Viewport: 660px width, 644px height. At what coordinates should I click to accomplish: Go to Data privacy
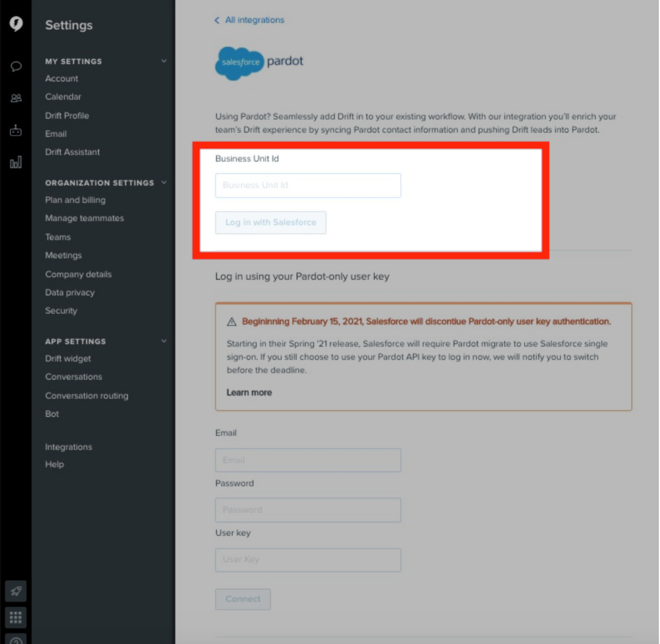coord(70,293)
